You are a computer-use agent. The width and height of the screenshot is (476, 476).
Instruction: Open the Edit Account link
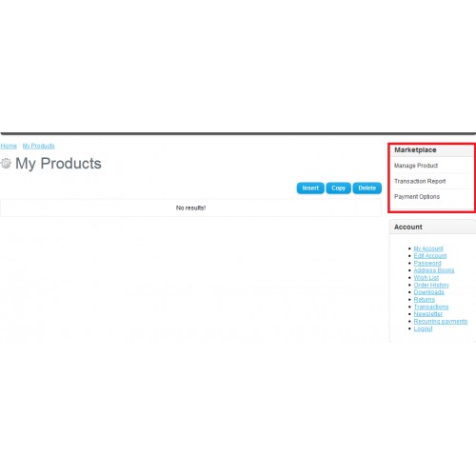coord(430,256)
